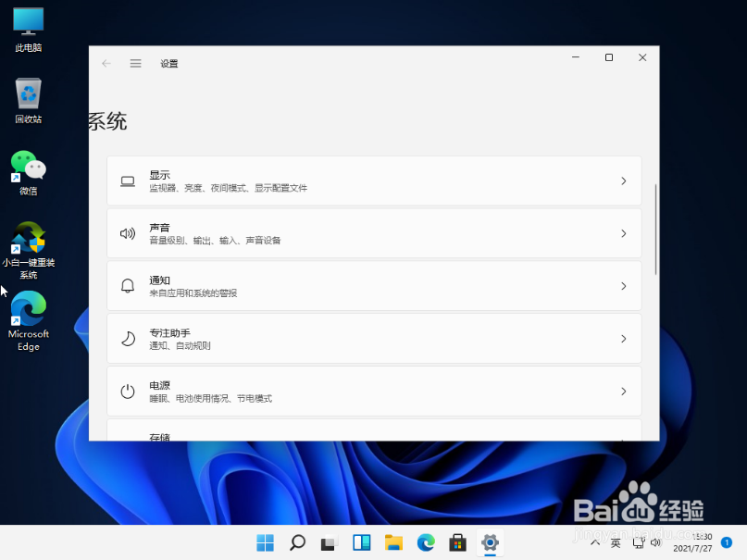Expand the 专注助手 row chevron

pos(623,339)
